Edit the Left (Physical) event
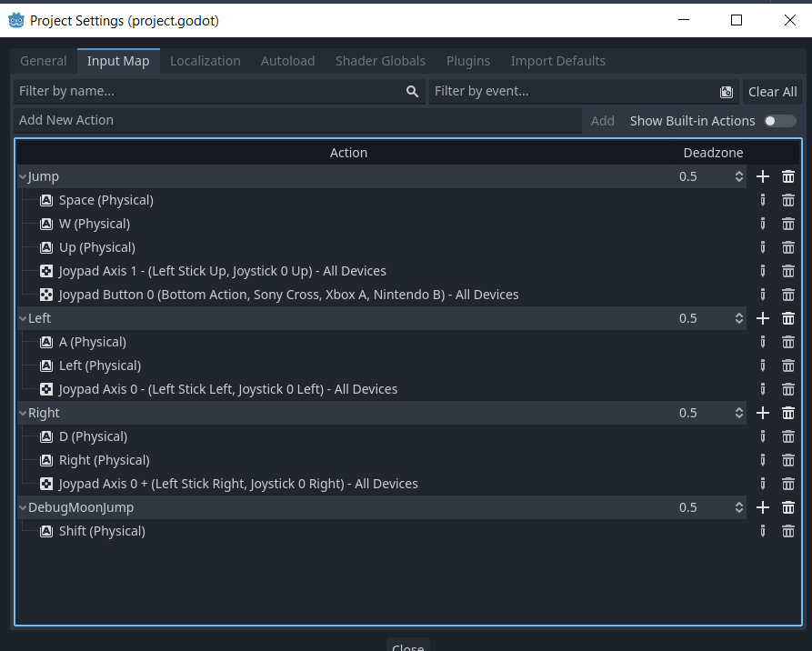Screen dimensions: 812x651 pyautogui.click(x=762, y=366)
